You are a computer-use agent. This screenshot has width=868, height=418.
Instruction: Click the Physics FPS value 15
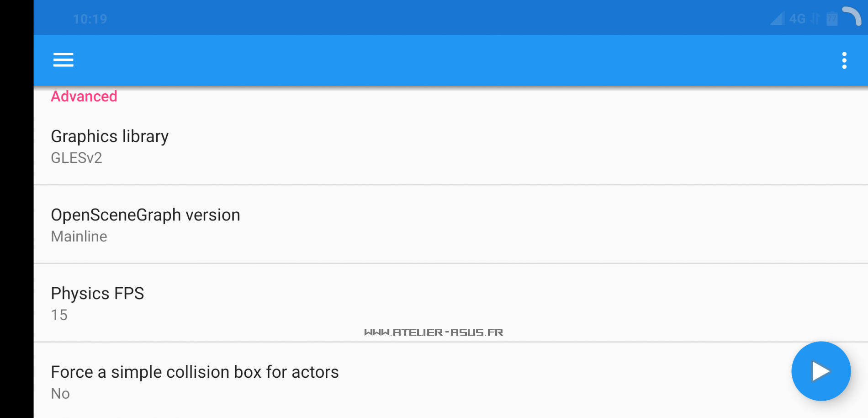59,315
